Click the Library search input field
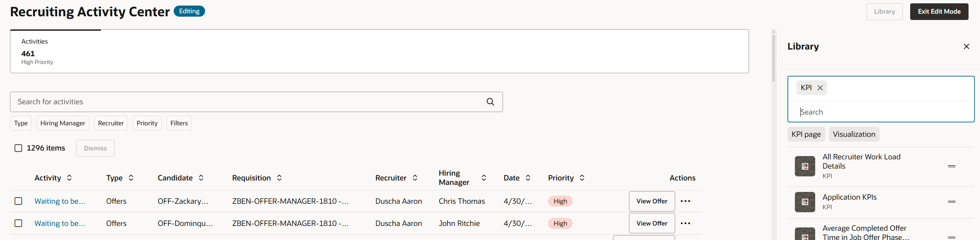This screenshot has height=240, width=980. (882, 112)
